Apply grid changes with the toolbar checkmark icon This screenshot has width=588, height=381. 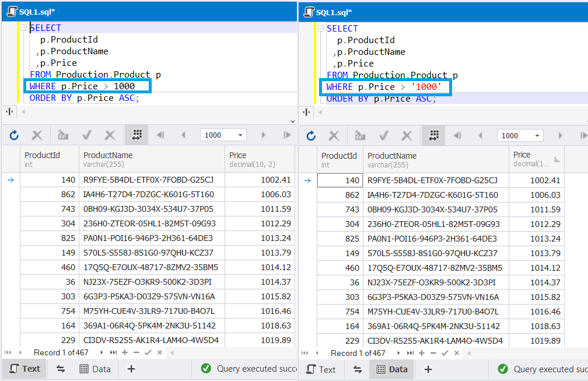point(85,135)
